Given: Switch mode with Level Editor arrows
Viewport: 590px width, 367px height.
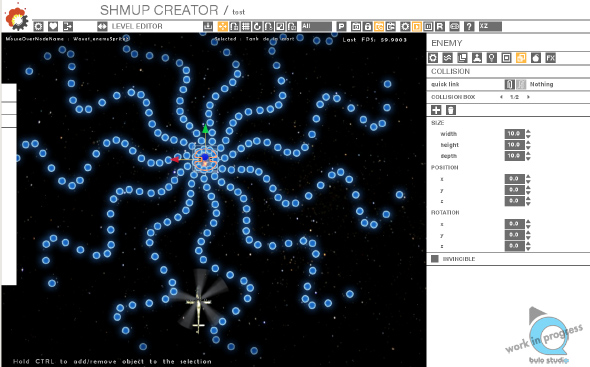Looking at the screenshot, I should pos(102,26).
